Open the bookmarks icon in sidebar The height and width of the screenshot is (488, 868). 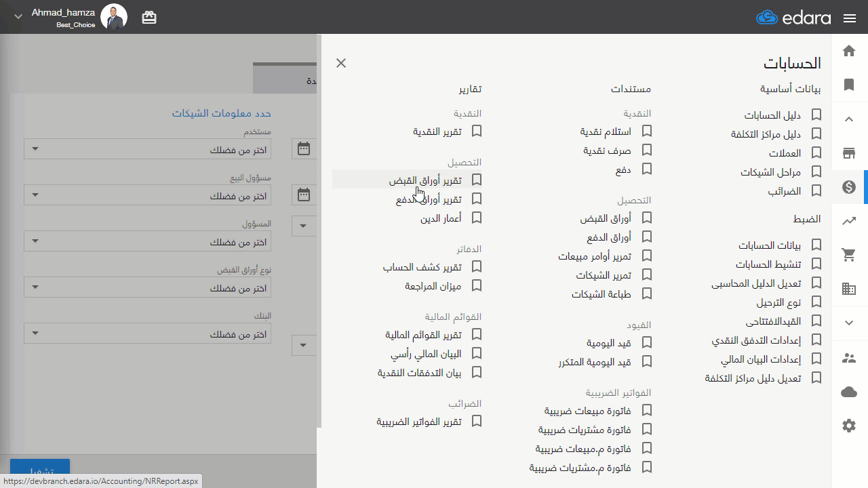click(849, 85)
